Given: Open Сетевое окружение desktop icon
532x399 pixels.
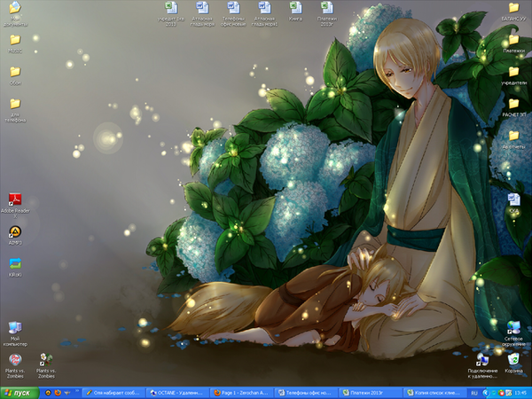Looking at the screenshot, I should [513, 328].
